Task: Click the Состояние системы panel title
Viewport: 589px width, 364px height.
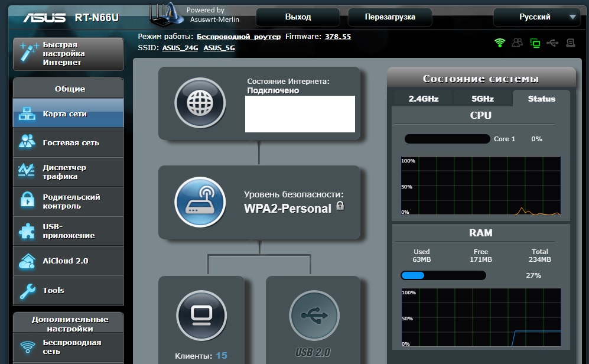Action: pos(481,79)
